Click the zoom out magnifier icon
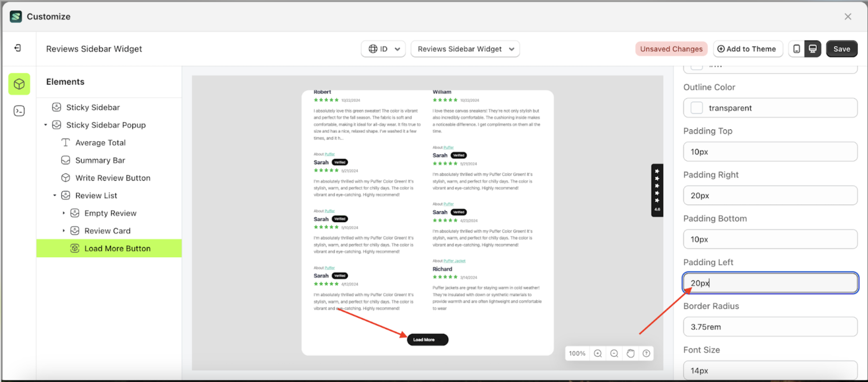 pyautogui.click(x=614, y=353)
